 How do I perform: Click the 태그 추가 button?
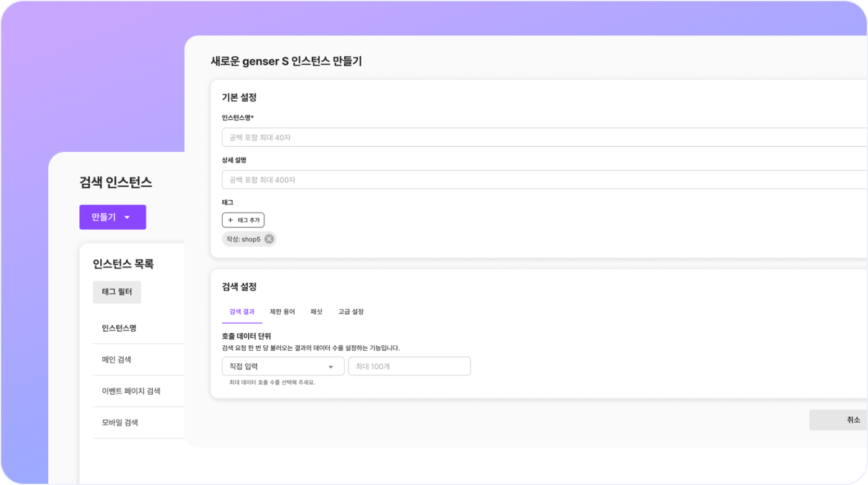tap(243, 220)
